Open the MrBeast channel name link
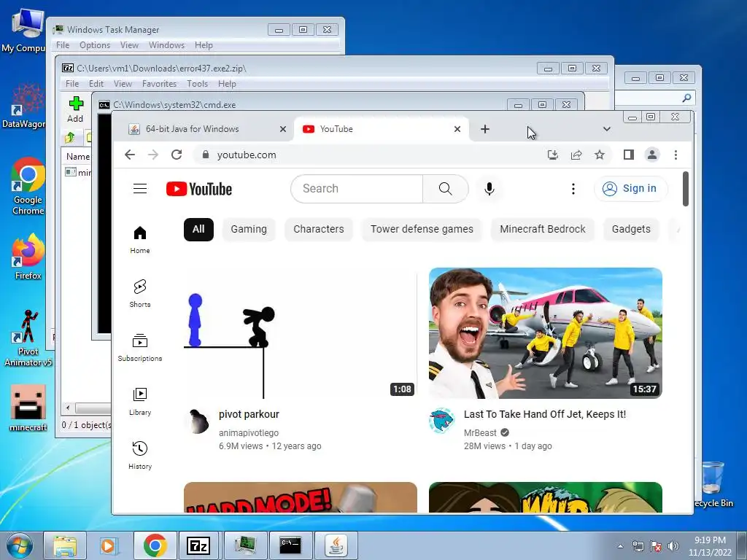The width and height of the screenshot is (747, 560). pyautogui.click(x=480, y=433)
